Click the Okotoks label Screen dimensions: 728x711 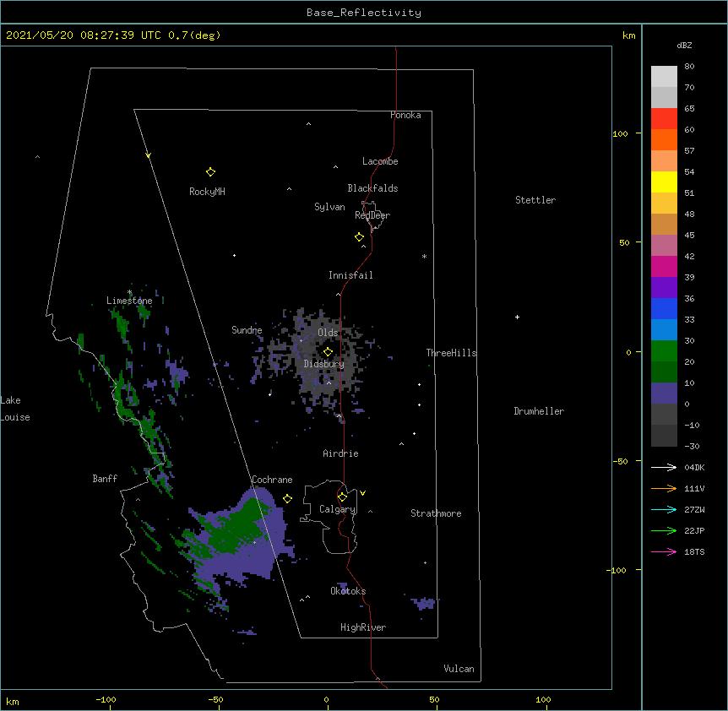tap(348, 591)
